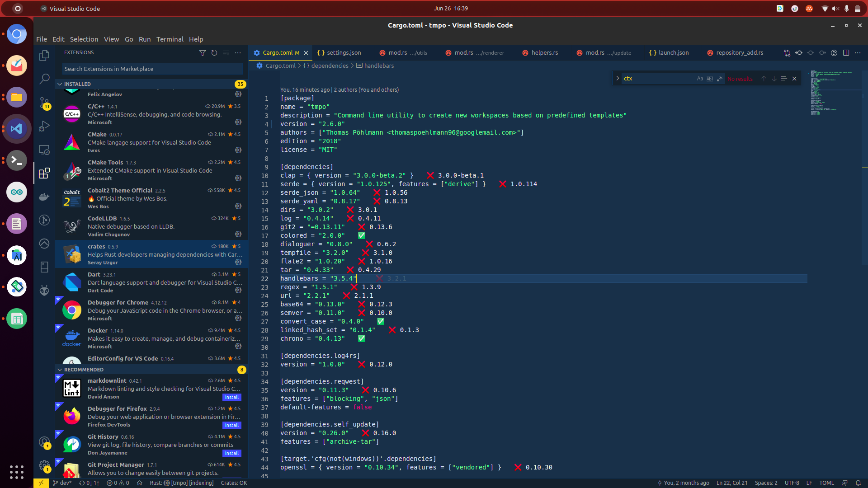Open the Search view in activity bar

[x=44, y=79]
